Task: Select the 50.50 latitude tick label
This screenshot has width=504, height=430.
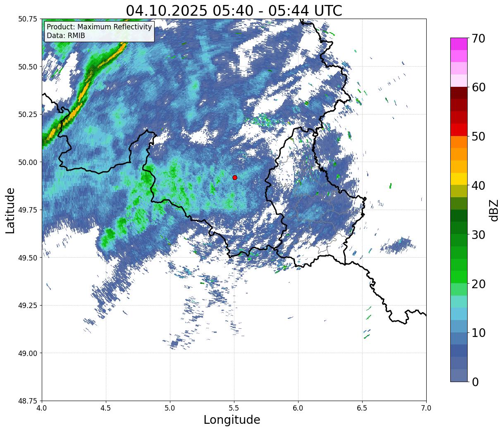Action: point(28,67)
